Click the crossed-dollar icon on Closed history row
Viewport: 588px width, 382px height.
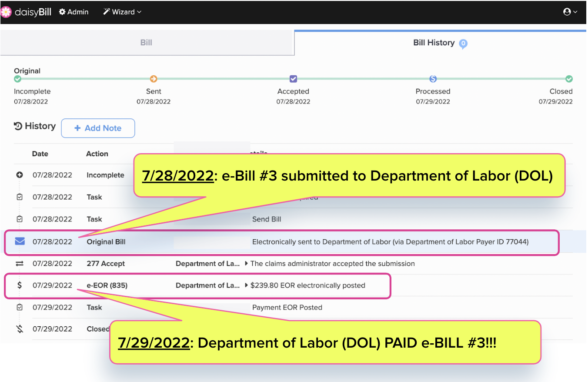20,329
